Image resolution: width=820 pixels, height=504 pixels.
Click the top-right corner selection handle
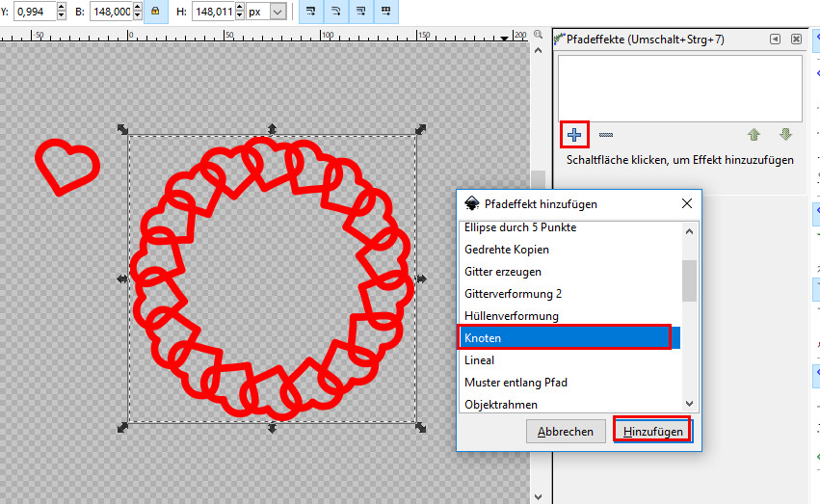421,129
